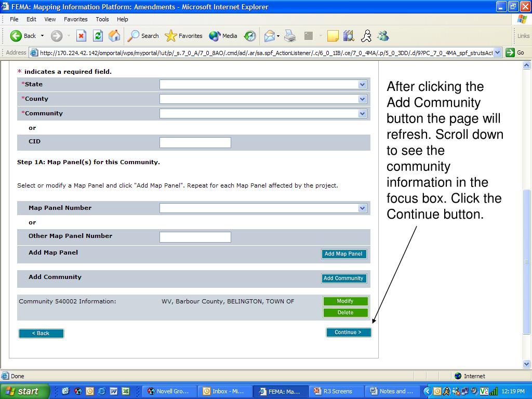Open the Mail icon dropdown arrow
Image resolution: width=532 pixels, height=399 pixels.
(x=278, y=36)
